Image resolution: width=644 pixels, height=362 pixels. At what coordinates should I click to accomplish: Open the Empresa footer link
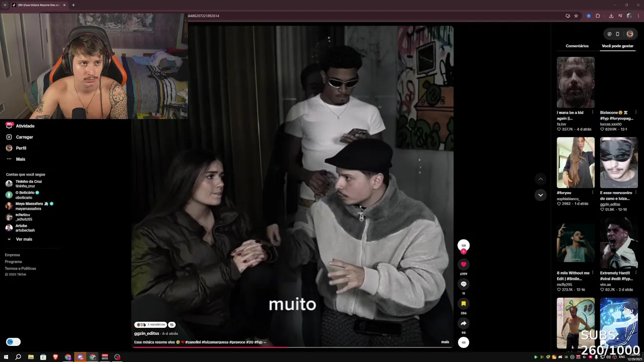[13, 255]
